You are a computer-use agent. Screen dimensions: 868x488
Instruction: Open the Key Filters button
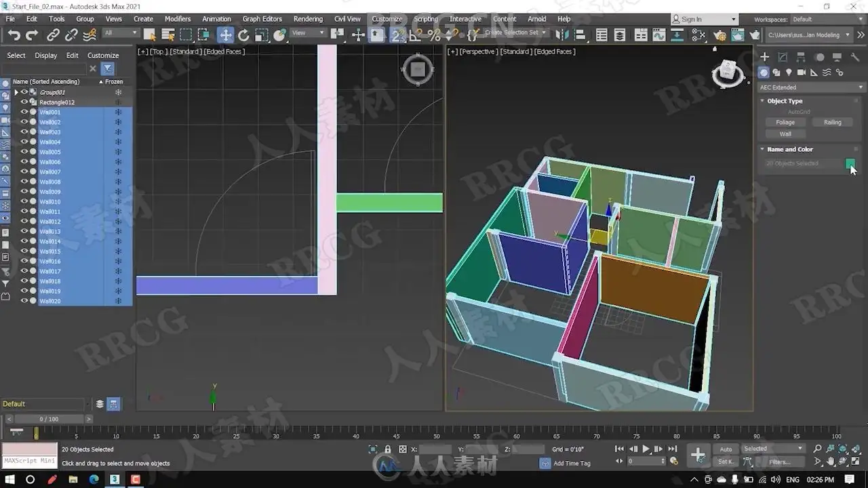pos(779,462)
